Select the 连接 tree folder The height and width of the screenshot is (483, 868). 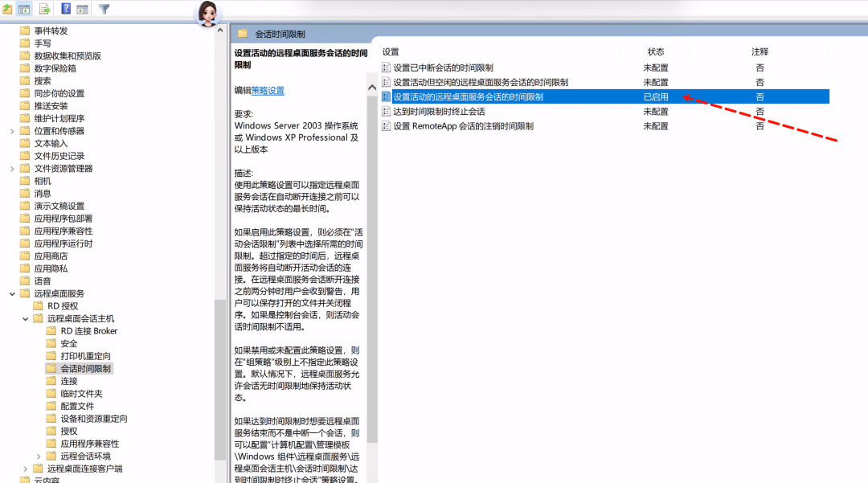[68, 381]
